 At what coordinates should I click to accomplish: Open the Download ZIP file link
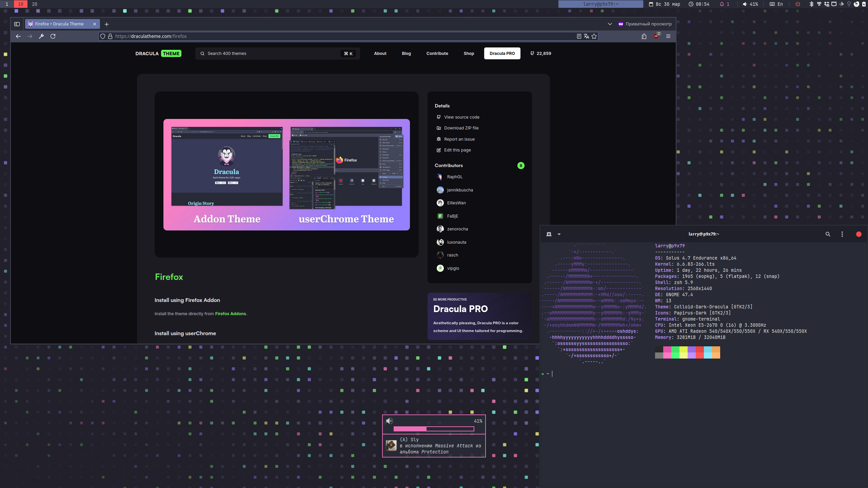(461, 128)
